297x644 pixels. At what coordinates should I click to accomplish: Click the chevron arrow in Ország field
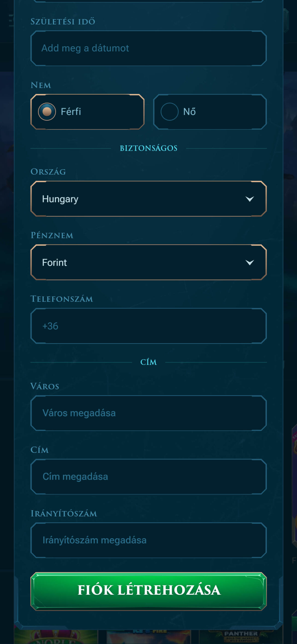pos(249,199)
